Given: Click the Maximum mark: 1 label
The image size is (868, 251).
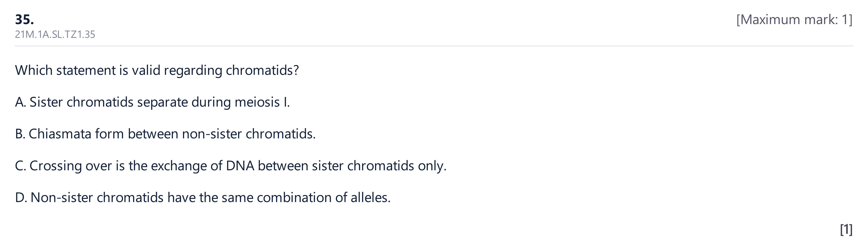Looking at the screenshot, I should tap(794, 20).
